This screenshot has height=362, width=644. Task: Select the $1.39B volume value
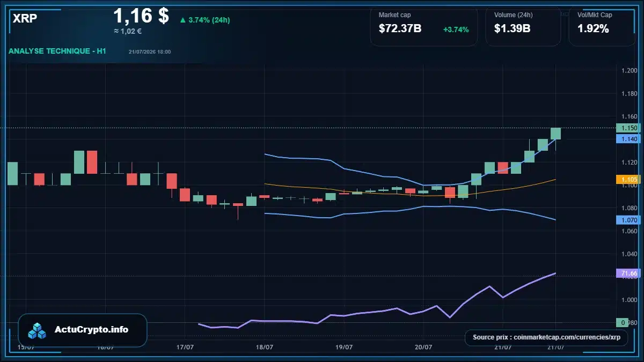[512, 29]
